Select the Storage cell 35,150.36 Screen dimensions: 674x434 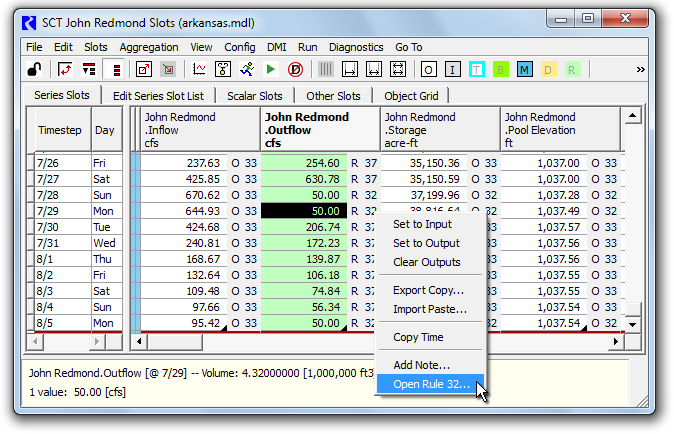pyautogui.click(x=424, y=163)
